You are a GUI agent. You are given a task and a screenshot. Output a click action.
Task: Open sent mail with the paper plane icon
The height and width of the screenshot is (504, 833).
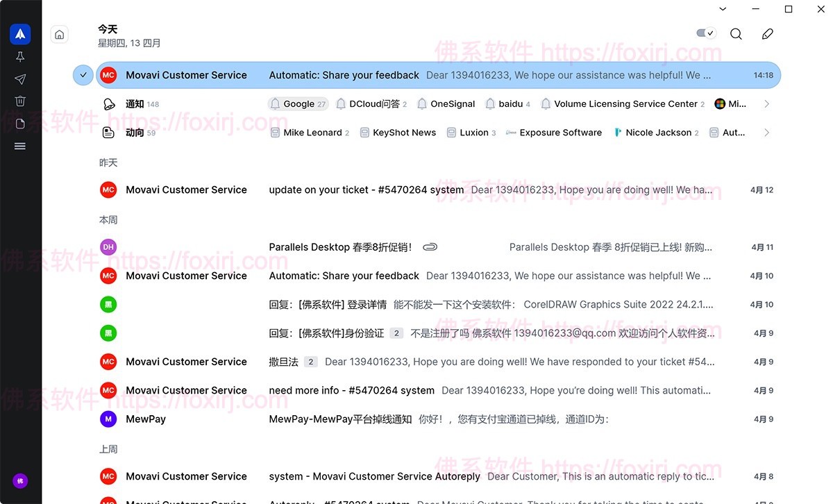pyautogui.click(x=19, y=78)
